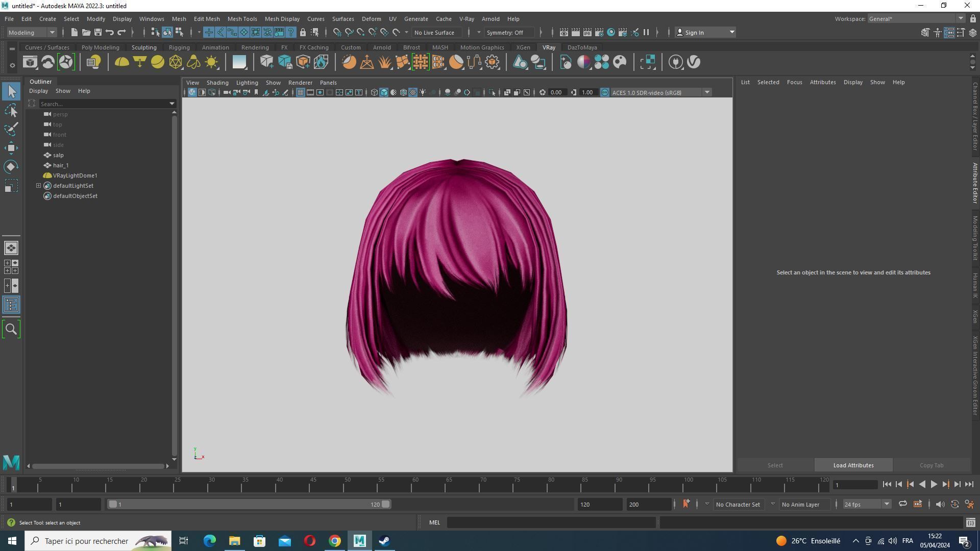Click the Outliner horizontal scrollbar
The width and height of the screenshot is (980, 551).
pyautogui.click(x=97, y=466)
